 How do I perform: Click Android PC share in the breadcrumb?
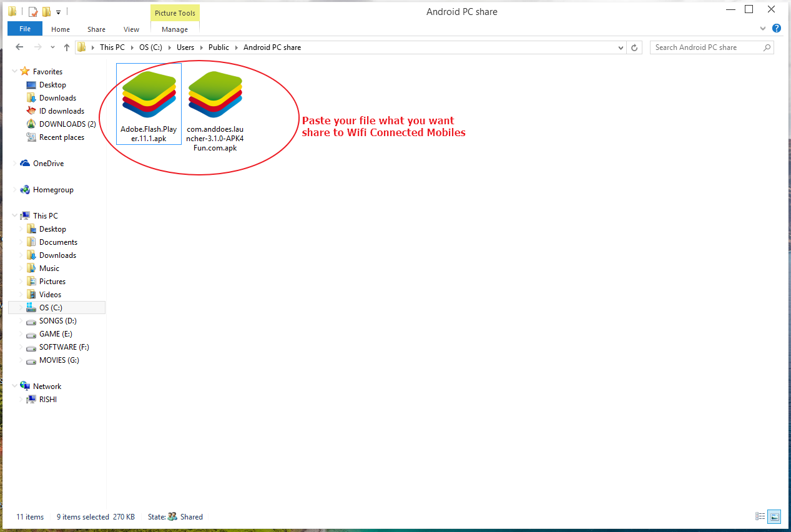click(272, 47)
